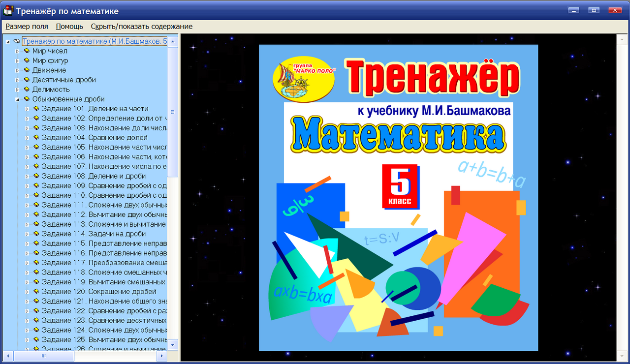
Task: Expand the Движение section
Action: [x=17, y=70]
